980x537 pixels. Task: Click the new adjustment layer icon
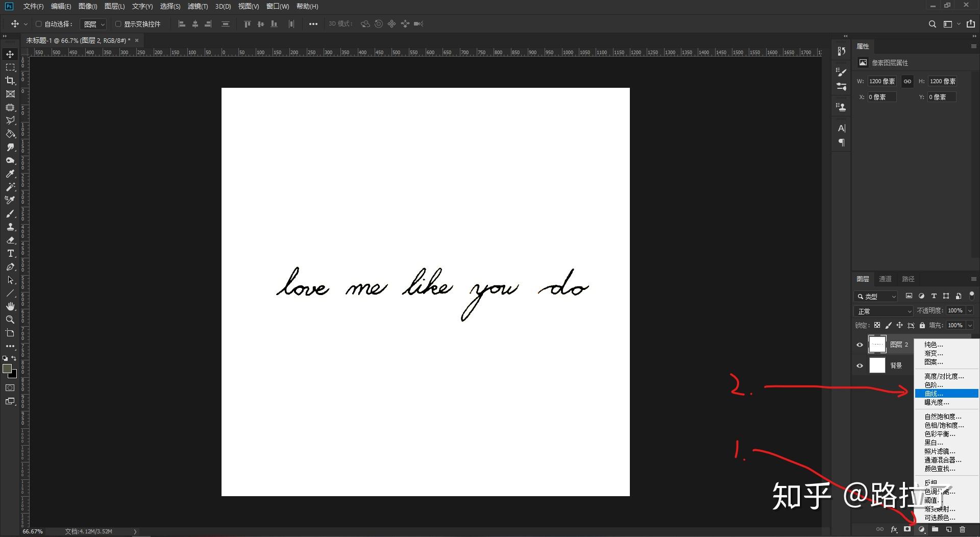click(x=921, y=530)
